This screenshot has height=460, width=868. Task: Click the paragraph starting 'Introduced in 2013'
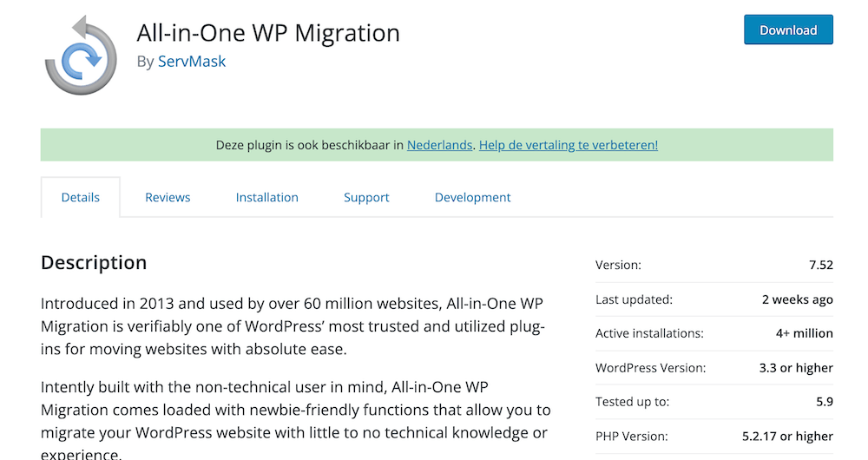(x=293, y=326)
